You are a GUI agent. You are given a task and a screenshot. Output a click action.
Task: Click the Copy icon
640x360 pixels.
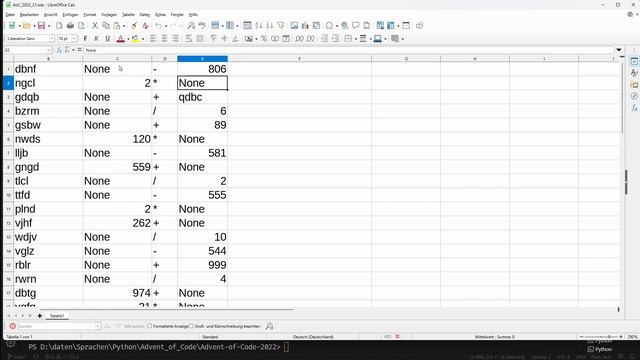click(106, 26)
